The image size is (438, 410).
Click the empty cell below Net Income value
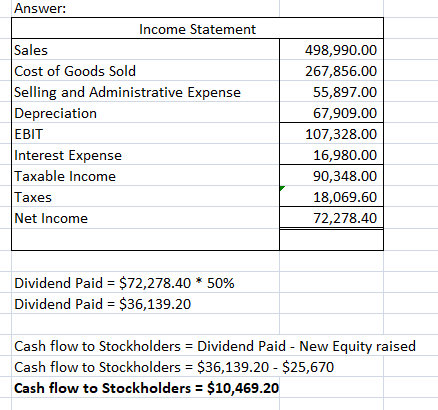(x=331, y=240)
